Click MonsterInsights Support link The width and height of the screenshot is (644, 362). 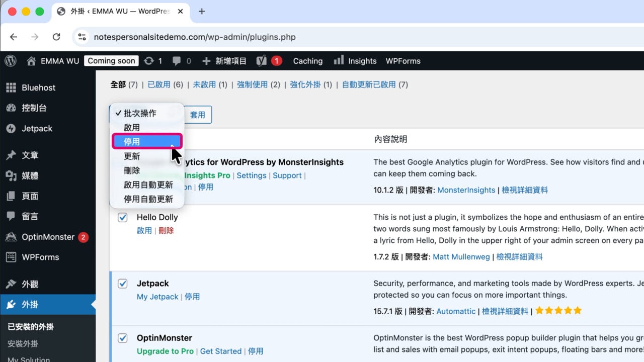pyautogui.click(x=287, y=175)
